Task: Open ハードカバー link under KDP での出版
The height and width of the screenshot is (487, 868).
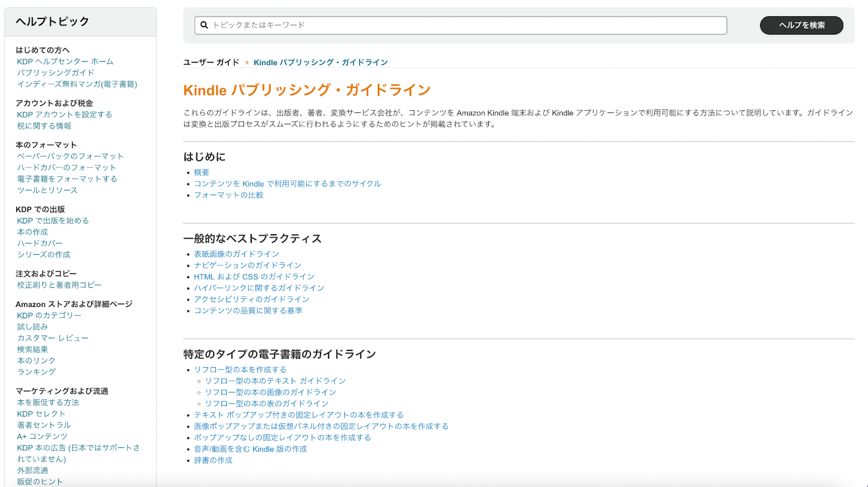Action: tap(40, 243)
